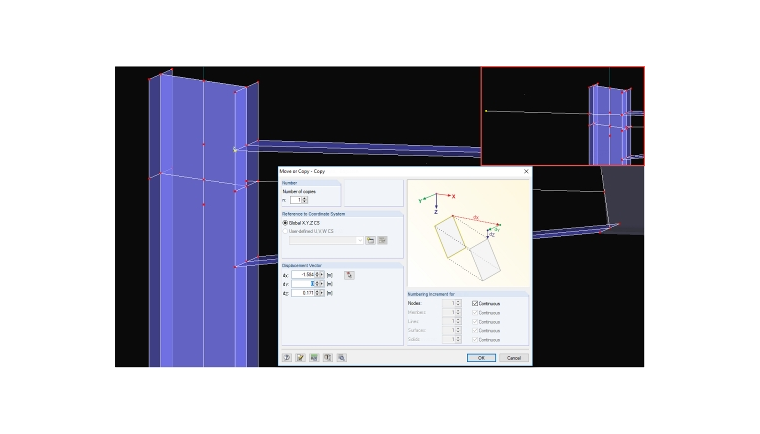
Task: Toggle Continuous checkbox for Surfaces
Action: [475, 331]
